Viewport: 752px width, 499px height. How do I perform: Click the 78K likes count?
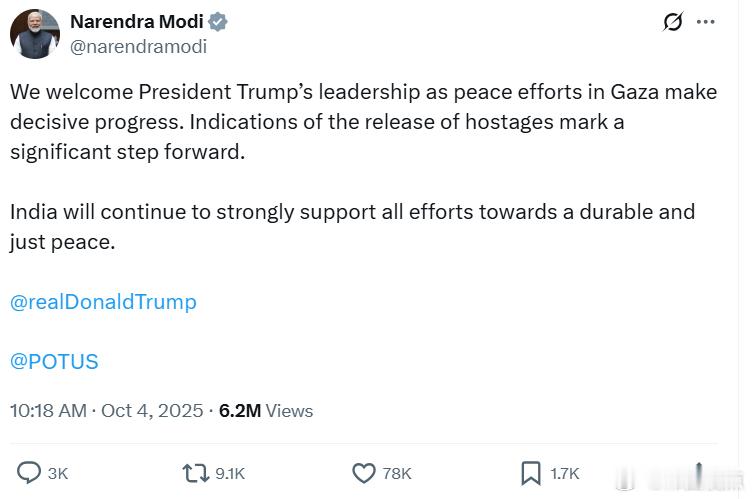coord(397,473)
